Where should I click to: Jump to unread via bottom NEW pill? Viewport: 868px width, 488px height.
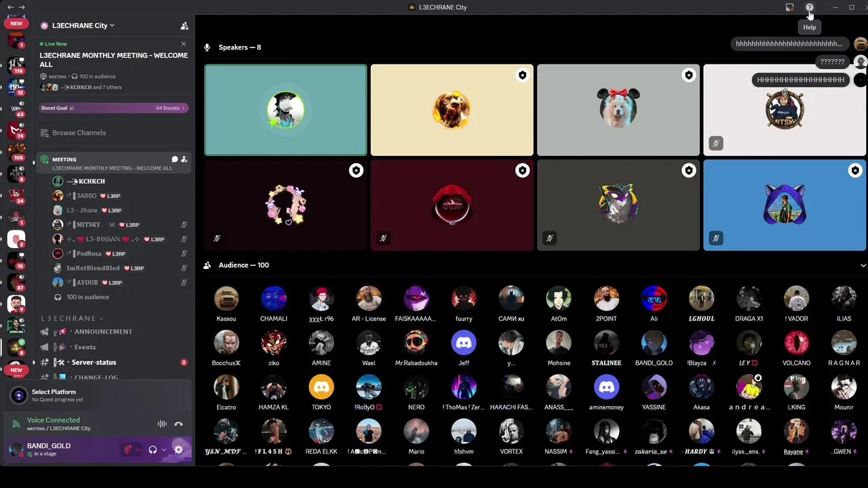[x=16, y=370]
